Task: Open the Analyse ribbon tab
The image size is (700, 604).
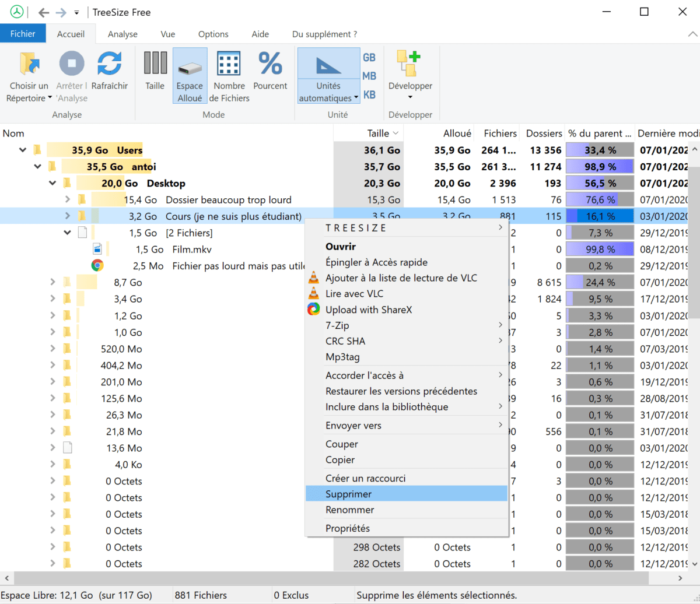Action: 123,34
